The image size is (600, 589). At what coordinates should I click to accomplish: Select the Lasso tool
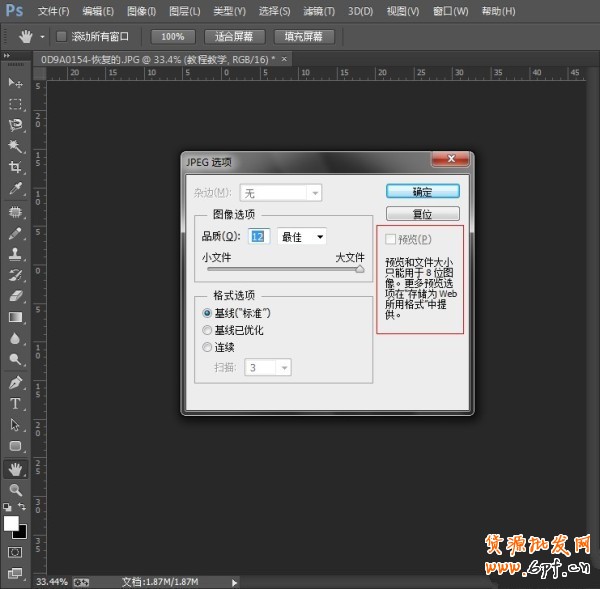15,125
